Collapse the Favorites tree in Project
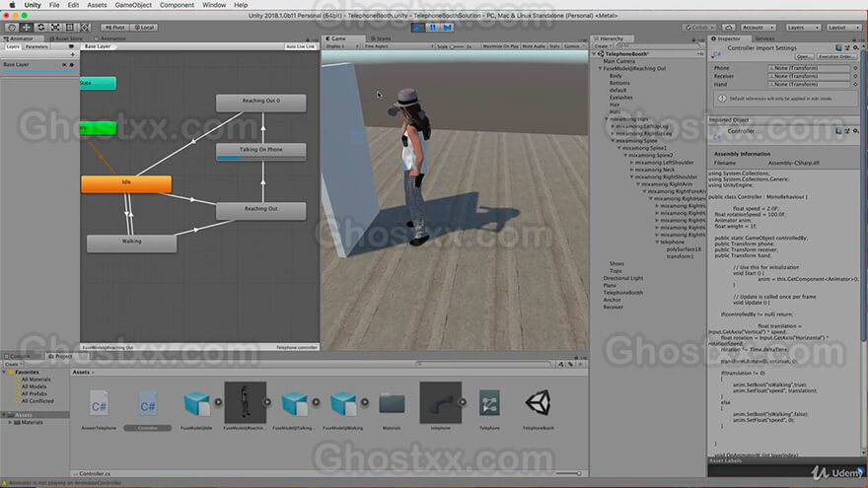This screenshot has width=868, height=488. tap(5, 373)
